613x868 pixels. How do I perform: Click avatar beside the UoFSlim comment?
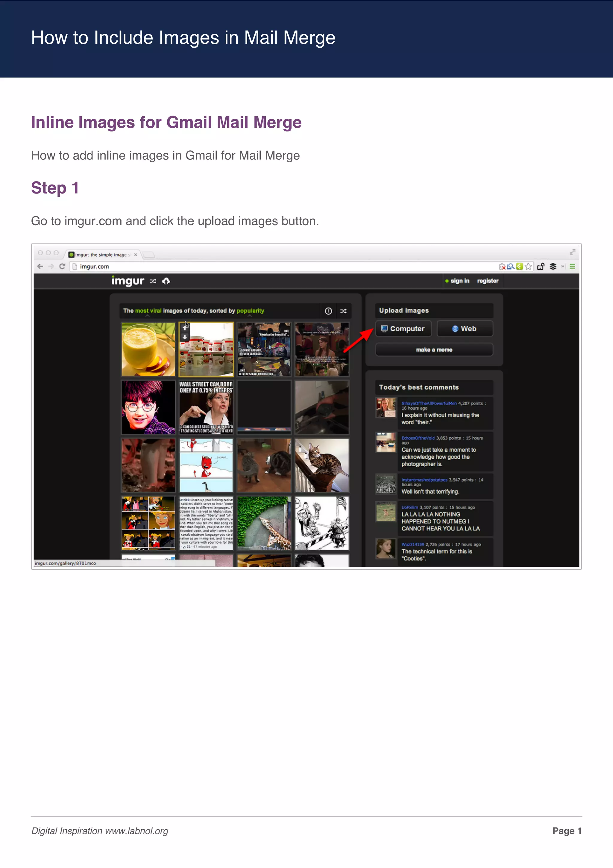pyautogui.click(x=386, y=512)
